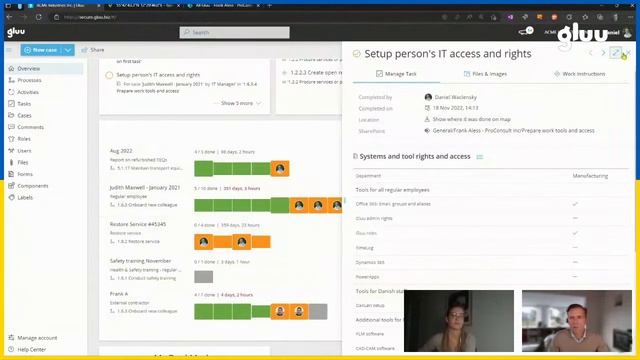The width and height of the screenshot is (640, 360).
Task: Open Tasks in the sidebar
Action: 24,104
